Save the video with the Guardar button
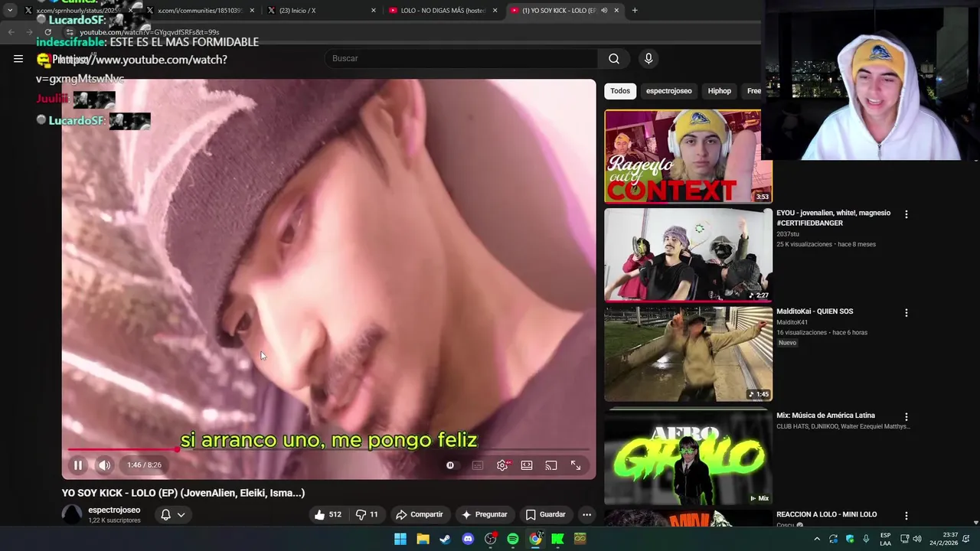 pyautogui.click(x=545, y=514)
